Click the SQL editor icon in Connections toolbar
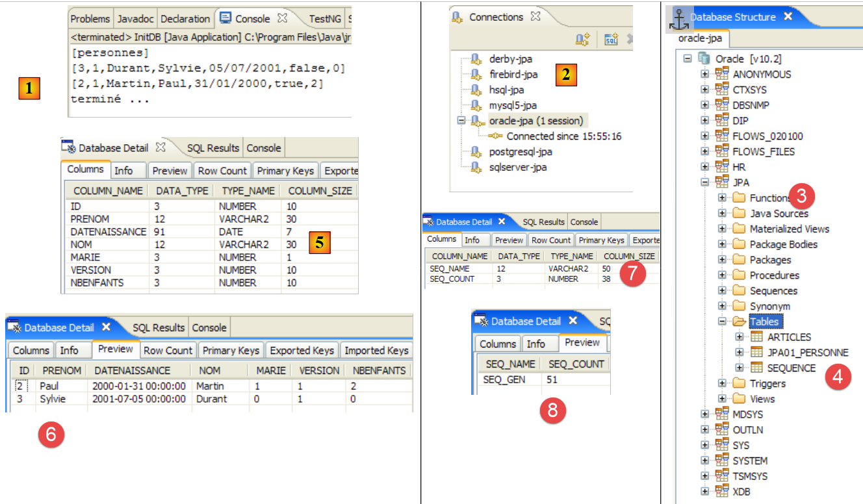 (x=611, y=40)
